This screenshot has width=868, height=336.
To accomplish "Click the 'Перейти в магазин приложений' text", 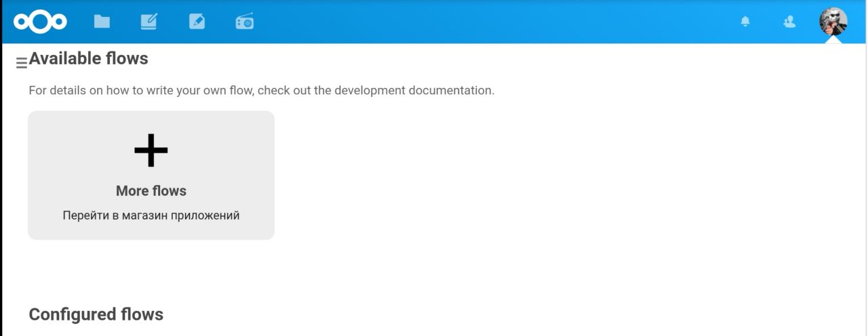I will (151, 215).
